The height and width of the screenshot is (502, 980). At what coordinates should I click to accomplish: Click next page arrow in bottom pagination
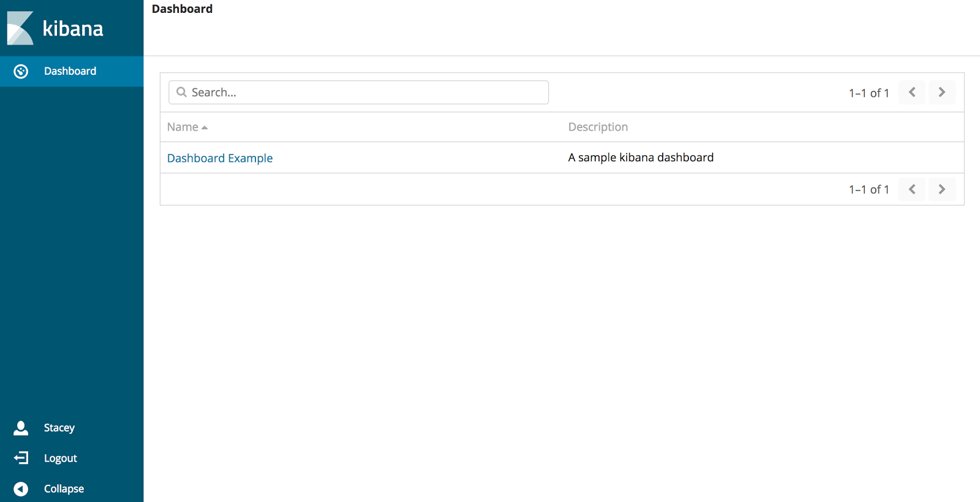(941, 189)
